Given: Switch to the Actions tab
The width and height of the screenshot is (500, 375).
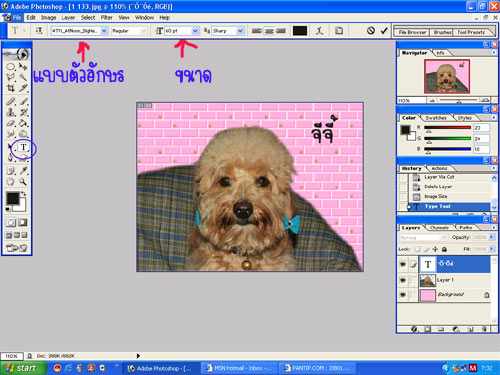Looking at the screenshot, I should [439, 168].
